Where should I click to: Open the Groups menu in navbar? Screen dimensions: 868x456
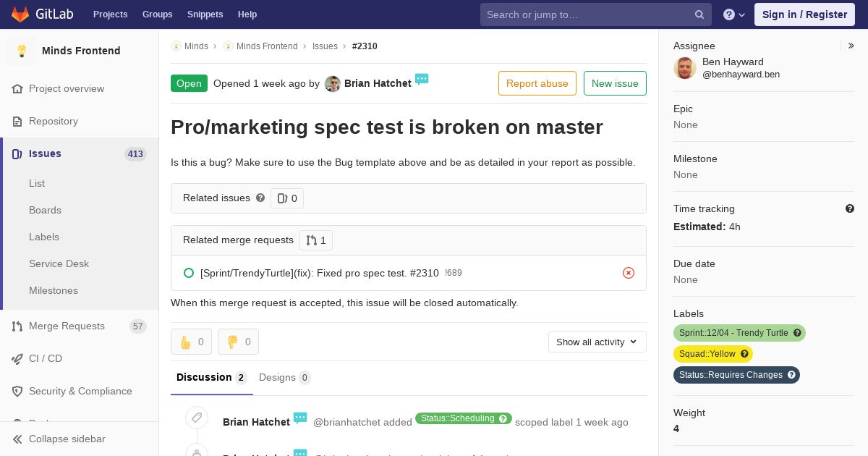coord(157,14)
